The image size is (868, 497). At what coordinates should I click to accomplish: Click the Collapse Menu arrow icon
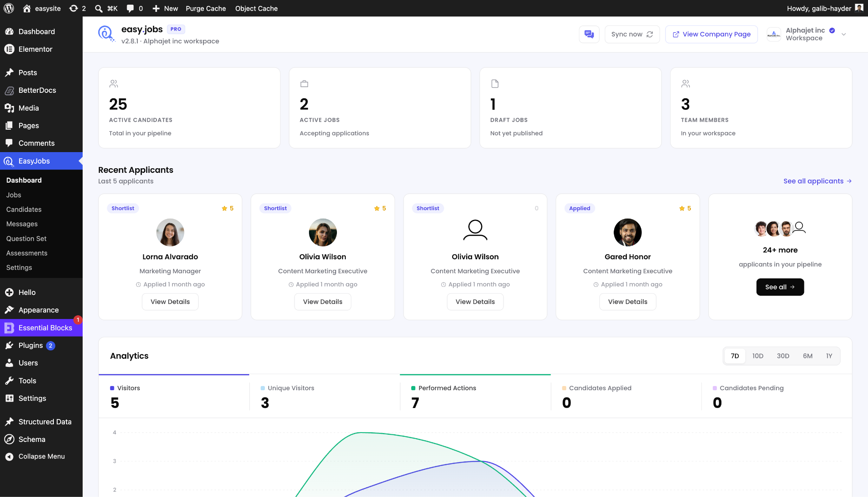pyautogui.click(x=9, y=456)
